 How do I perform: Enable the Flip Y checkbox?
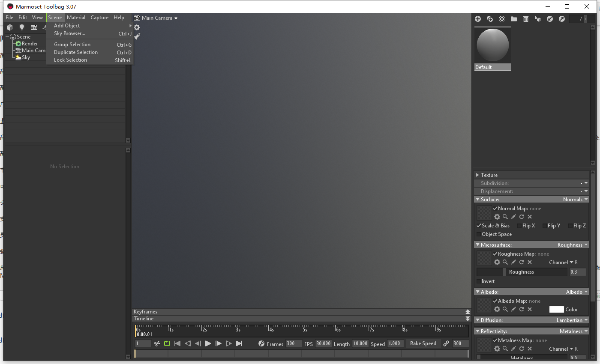click(545, 226)
